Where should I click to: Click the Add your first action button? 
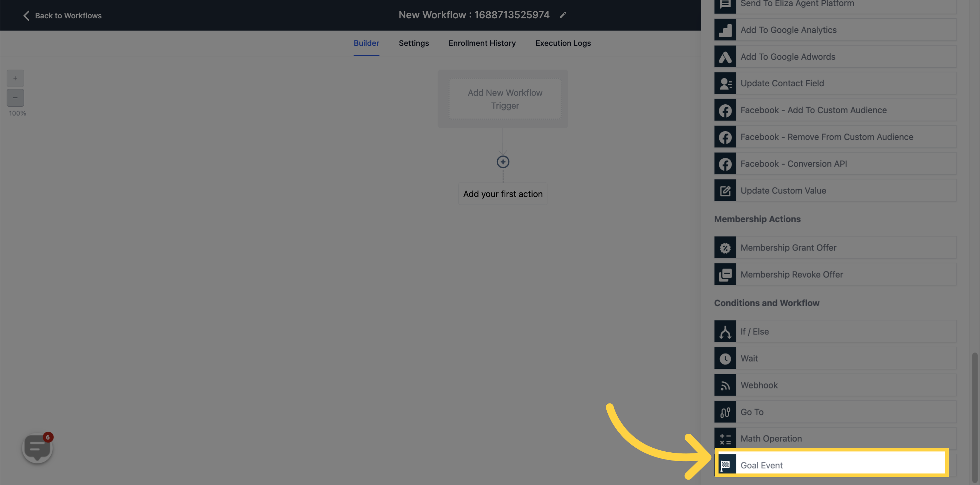503,193
